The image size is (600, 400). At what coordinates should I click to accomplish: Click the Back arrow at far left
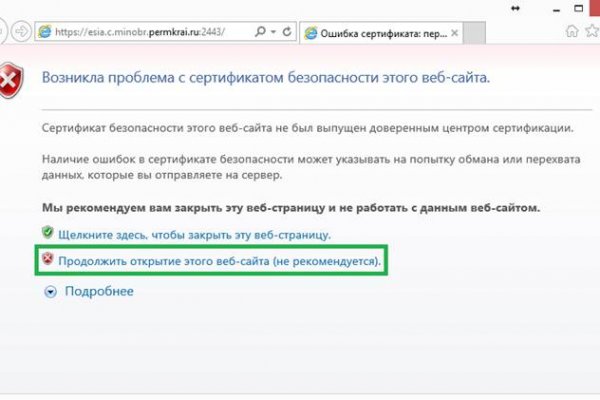coord(4,31)
